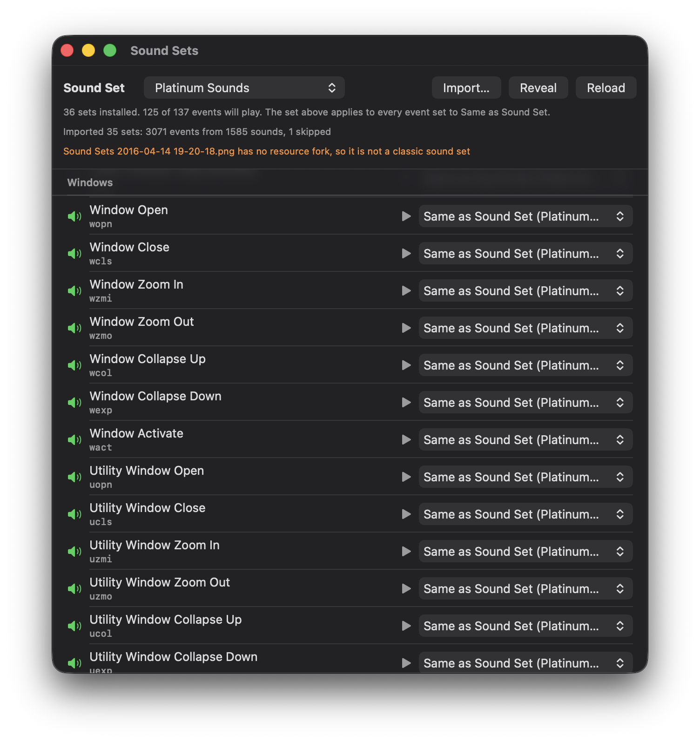Click the Windows section header
This screenshot has height=742, width=700.
coord(90,182)
